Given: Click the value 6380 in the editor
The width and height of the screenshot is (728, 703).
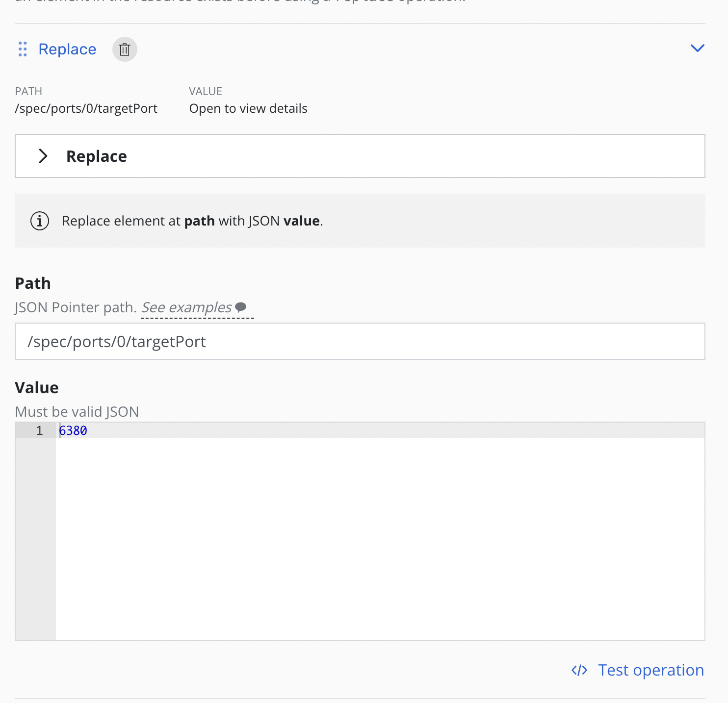Looking at the screenshot, I should pos(73,430).
